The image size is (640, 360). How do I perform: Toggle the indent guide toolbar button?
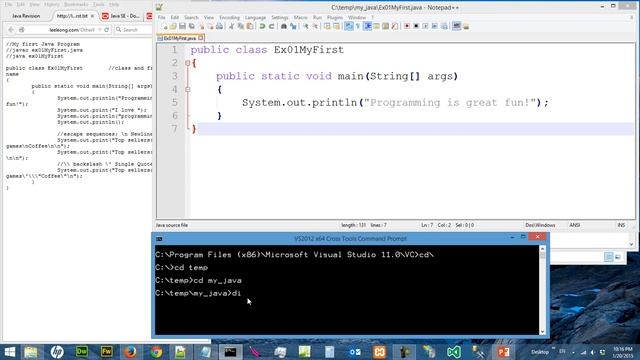(367, 26)
